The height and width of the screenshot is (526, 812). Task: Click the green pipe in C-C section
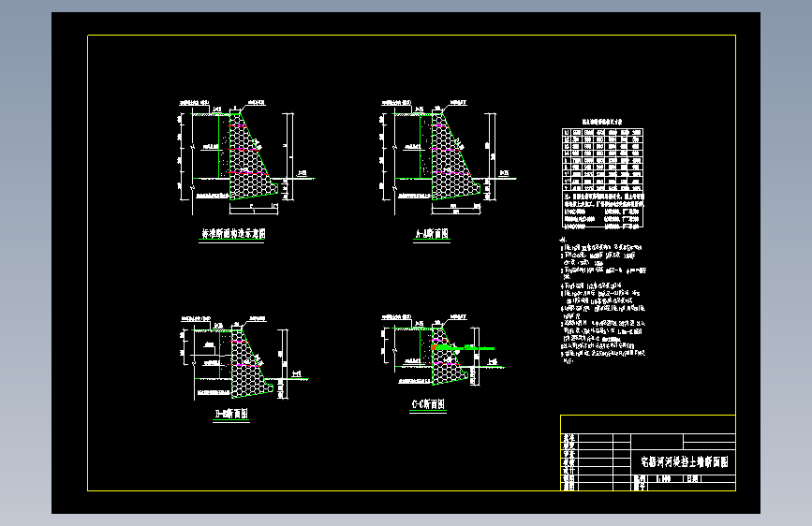click(x=464, y=348)
